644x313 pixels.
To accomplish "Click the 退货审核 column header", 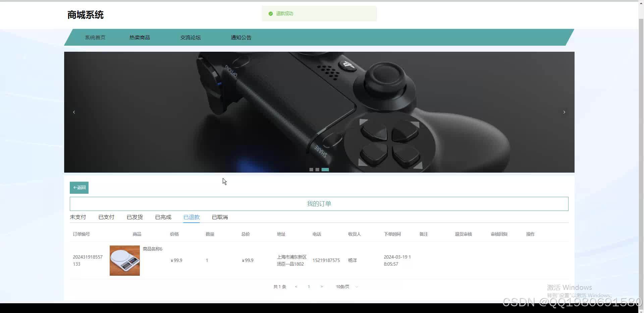I will coord(464,234).
